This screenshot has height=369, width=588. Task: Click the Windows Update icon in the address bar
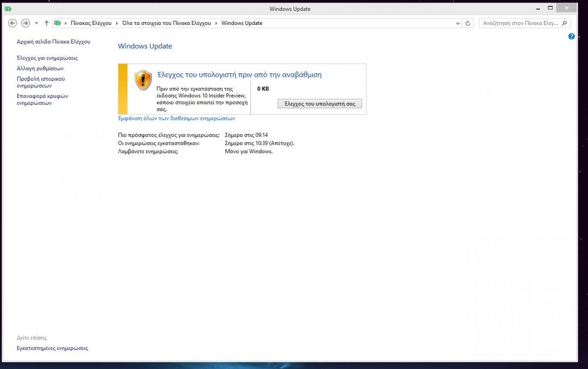coord(58,23)
